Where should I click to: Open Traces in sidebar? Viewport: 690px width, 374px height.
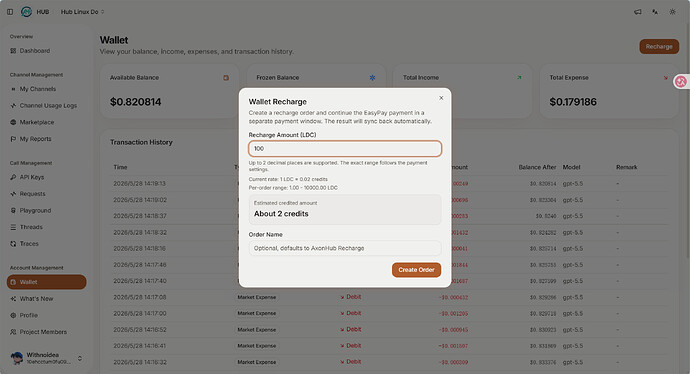point(47,244)
